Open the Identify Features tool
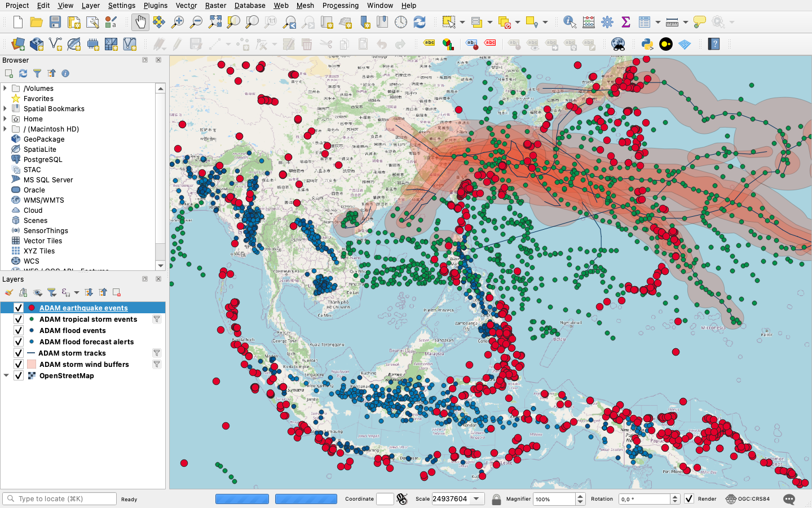 570,22
